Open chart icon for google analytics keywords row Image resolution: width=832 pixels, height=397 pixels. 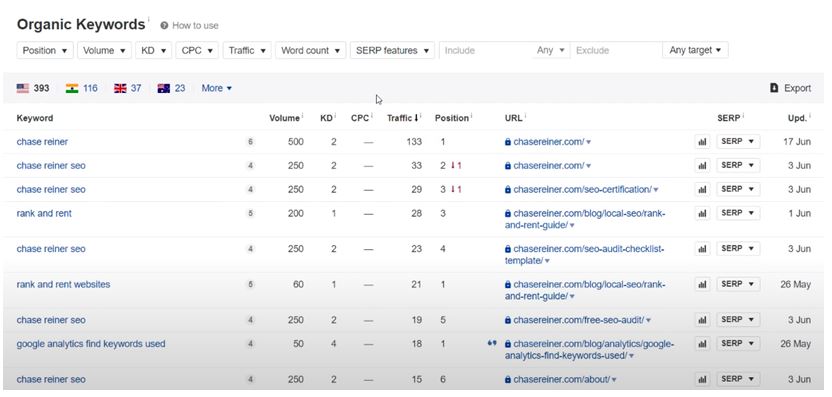pos(702,344)
